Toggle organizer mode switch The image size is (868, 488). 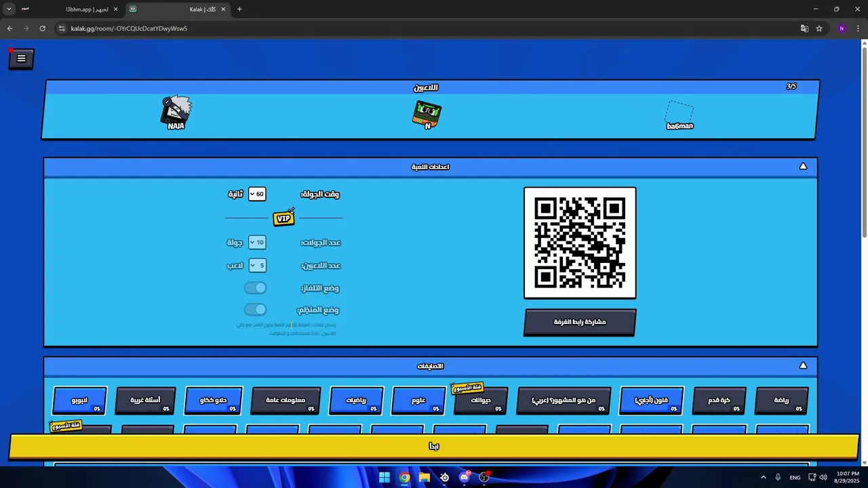[x=256, y=309]
